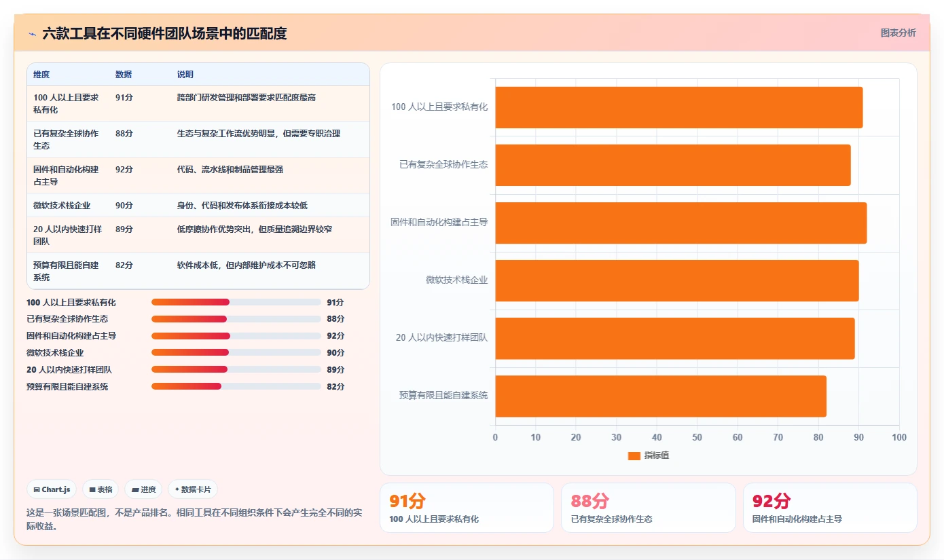Click the 已有复杂全球协作生态 progress bar

pyautogui.click(x=236, y=319)
